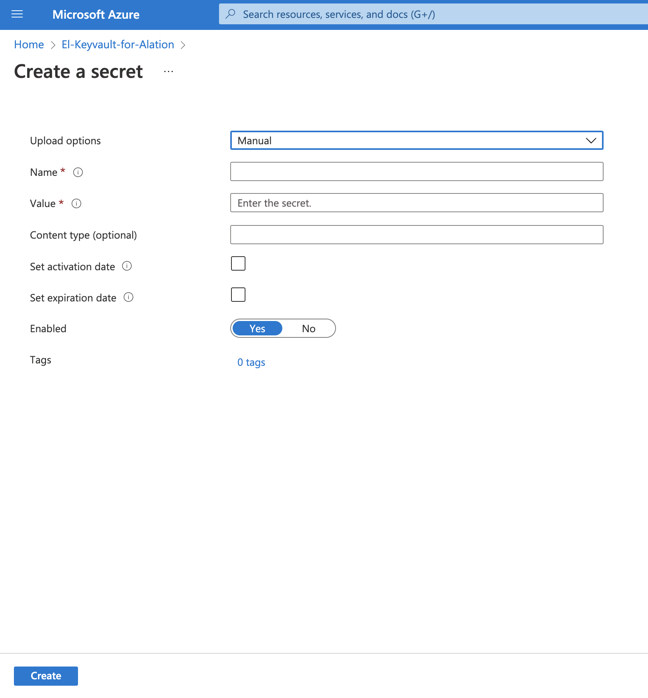Open the 0 tags link
Screen dimensions: 648x698
(251, 362)
